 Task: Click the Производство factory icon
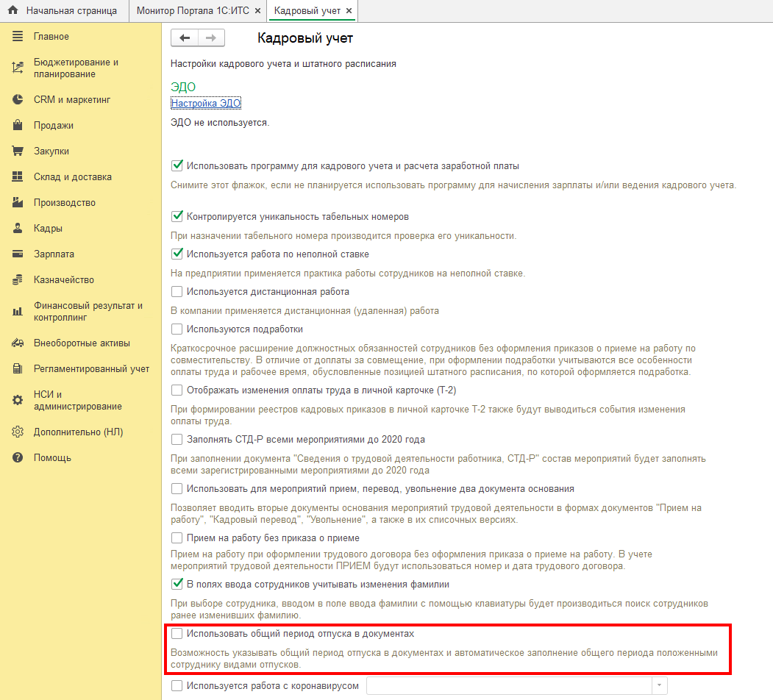18,202
